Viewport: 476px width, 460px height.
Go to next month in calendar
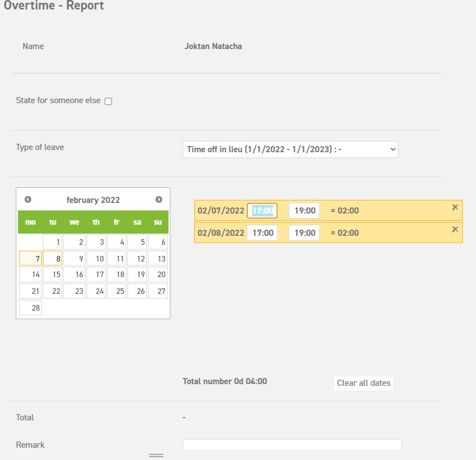point(158,200)
